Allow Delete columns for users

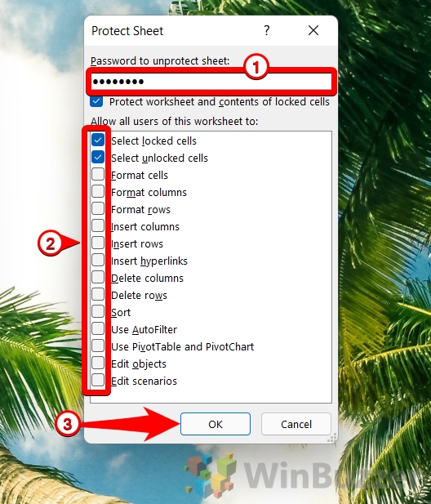click(98, 278)
